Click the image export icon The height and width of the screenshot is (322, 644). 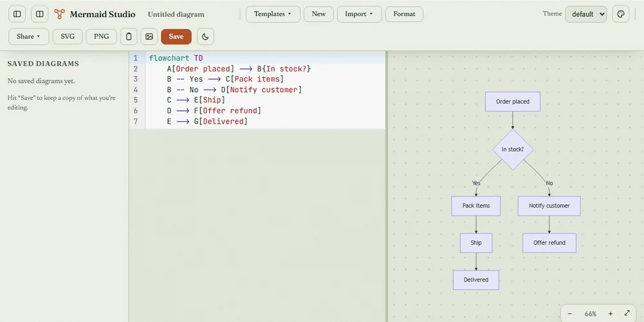click(x=149, y=37)
